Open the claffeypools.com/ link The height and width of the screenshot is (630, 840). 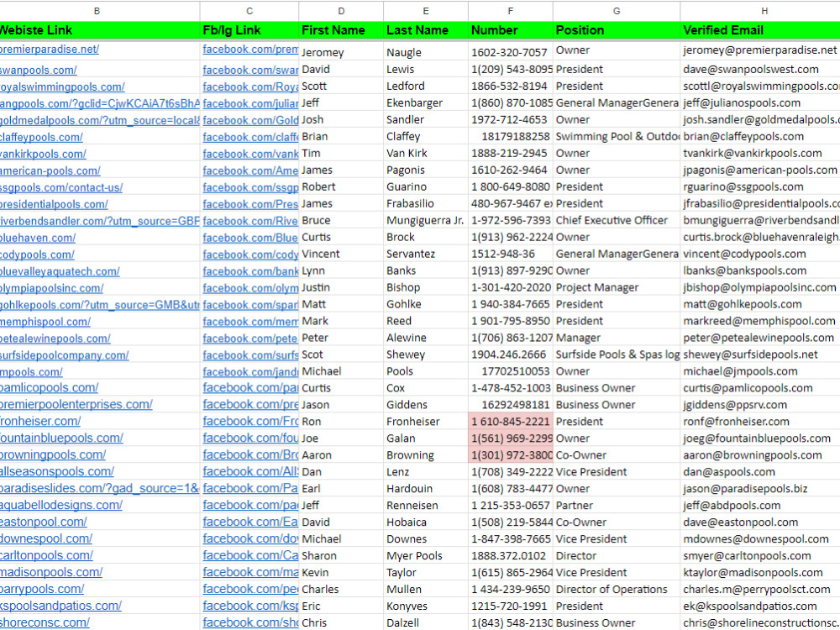pyautogui.click(x=41, y=137)
